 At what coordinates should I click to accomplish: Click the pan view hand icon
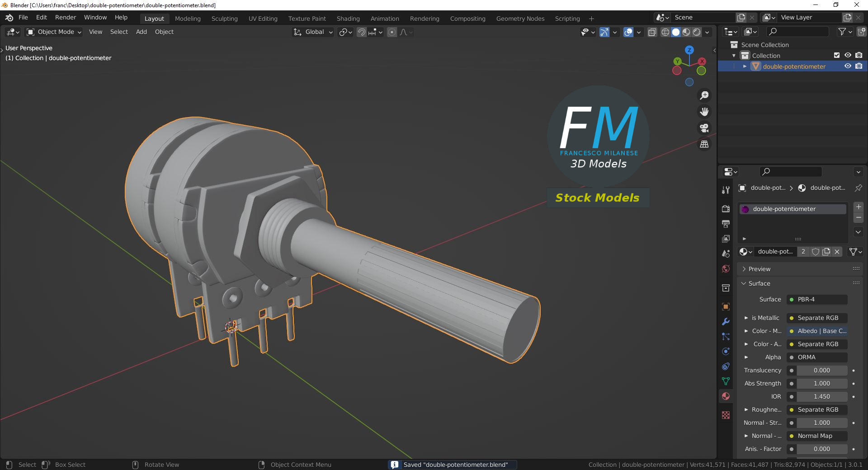(704, 112)
